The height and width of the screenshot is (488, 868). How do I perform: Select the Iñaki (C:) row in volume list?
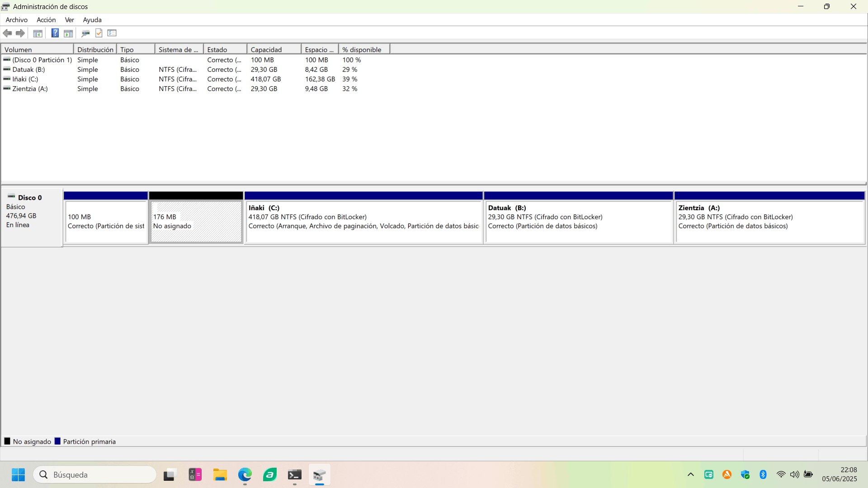pyautogui.click(x=25, y=79)
